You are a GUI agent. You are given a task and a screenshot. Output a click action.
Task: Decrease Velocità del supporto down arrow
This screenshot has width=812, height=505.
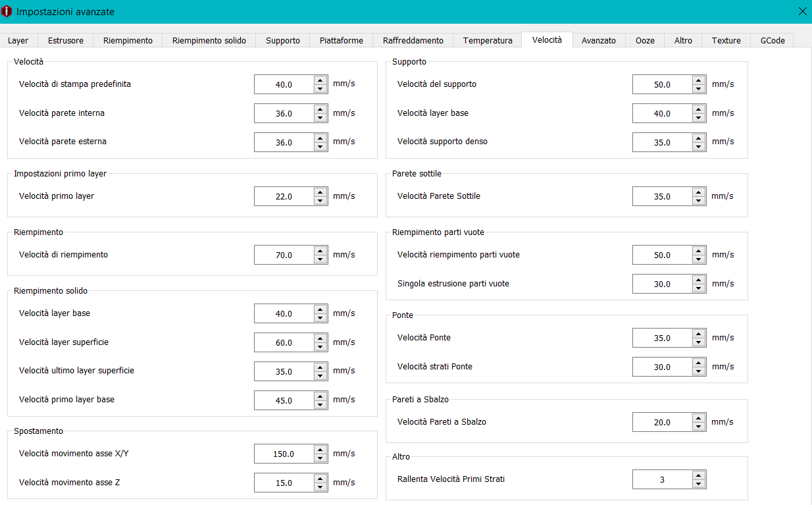(x=699, y=89)
